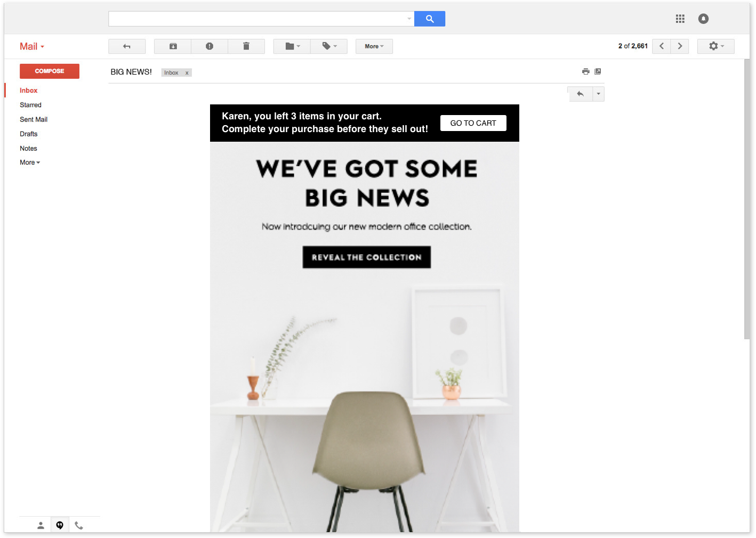Image resolution: width=756 pixels, height=538 pixels.
Task: Open the Move to folder dropdown
Action: (x=292, y=46)
